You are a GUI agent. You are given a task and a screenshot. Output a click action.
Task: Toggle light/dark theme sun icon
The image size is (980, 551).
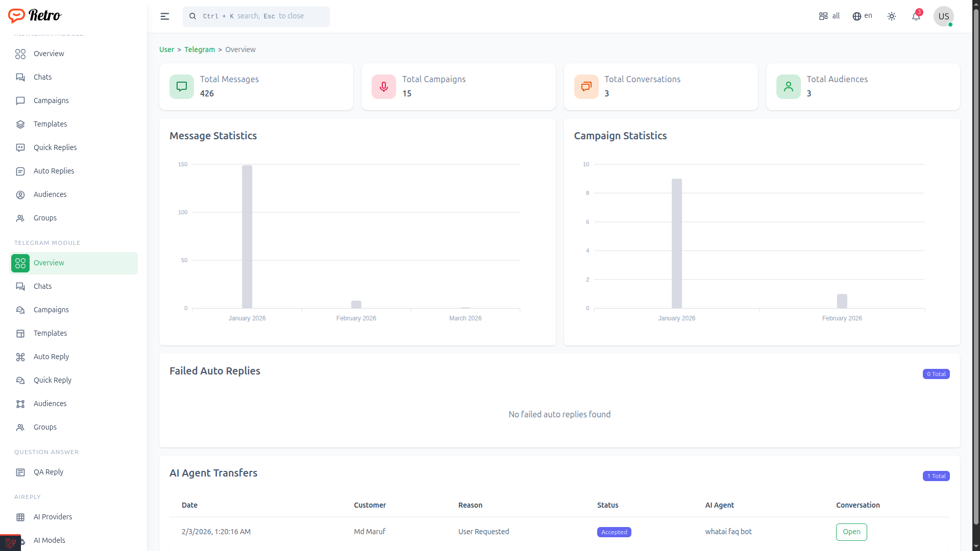(x=891, y=16)
